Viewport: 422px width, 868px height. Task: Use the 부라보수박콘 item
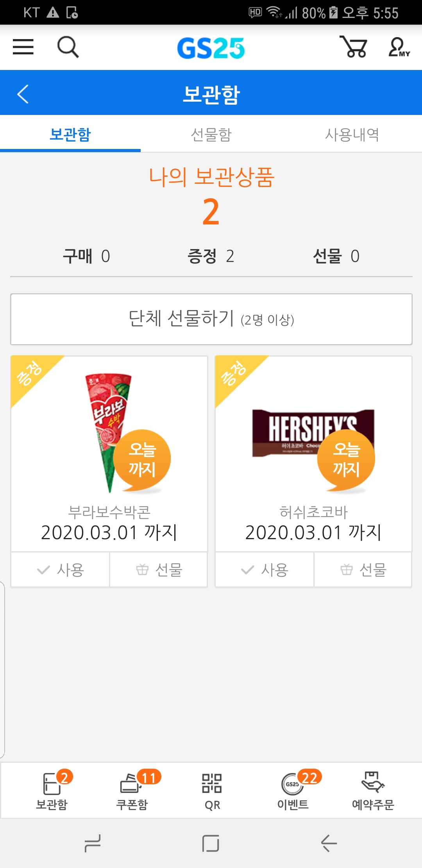(61, 570)
